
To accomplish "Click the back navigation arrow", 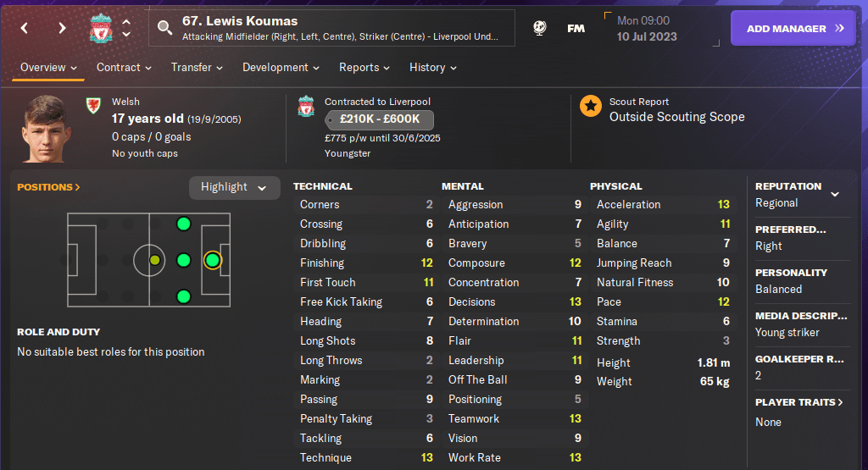I will point(25,28).
